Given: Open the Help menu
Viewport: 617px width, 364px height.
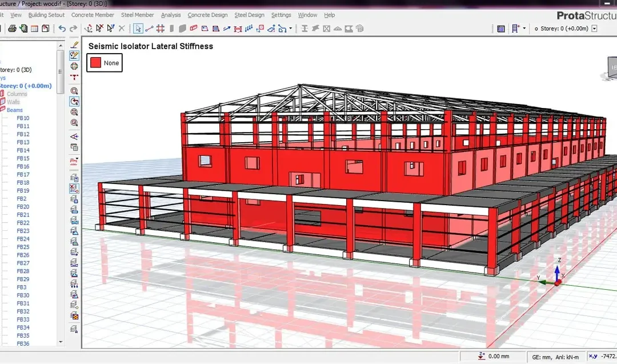Looking at the screenshot, I should pyautogui.click(x=330, y=15).
